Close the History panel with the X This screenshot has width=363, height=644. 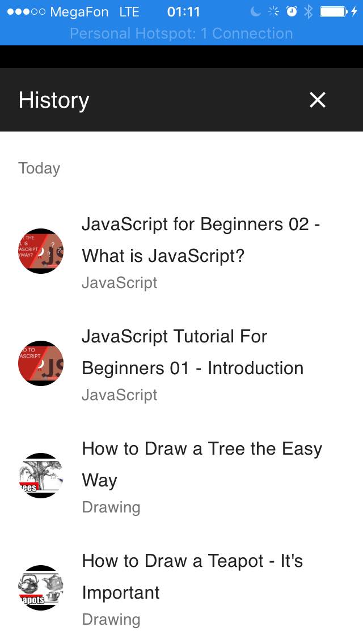(x=317, y=100)
